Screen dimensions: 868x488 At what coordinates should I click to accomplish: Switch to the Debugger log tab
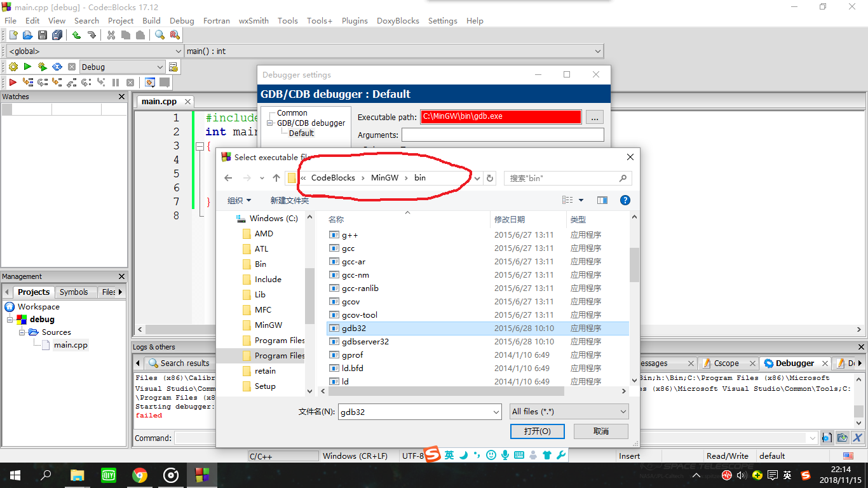point(795,363)
